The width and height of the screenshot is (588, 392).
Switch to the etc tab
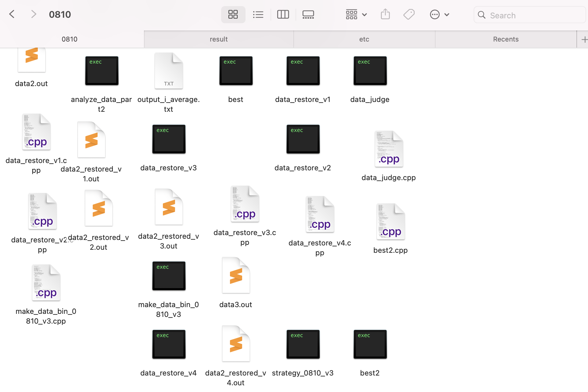click(x=364, y=39)
